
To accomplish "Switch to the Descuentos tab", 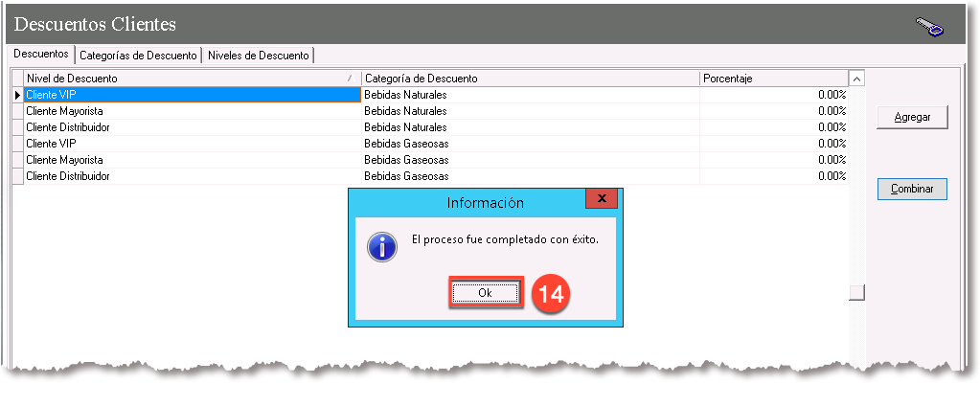I will click(x=40, y=54).
